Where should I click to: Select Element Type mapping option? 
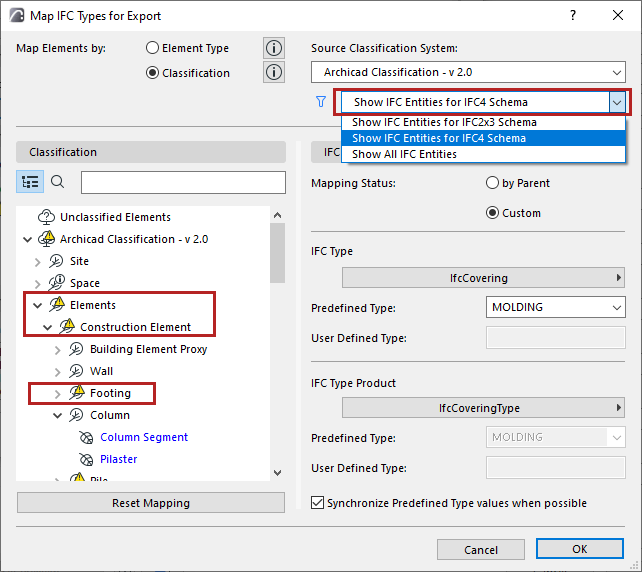(x=152, y=48)
